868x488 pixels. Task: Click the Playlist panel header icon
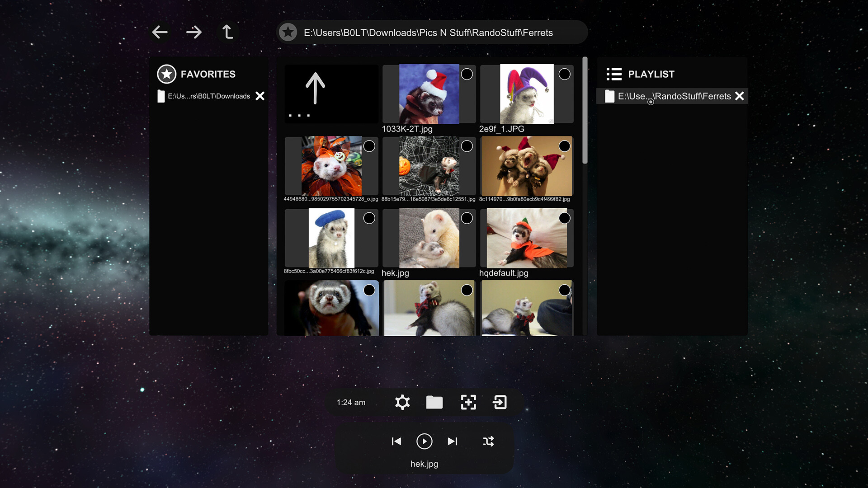coord(613,74)
